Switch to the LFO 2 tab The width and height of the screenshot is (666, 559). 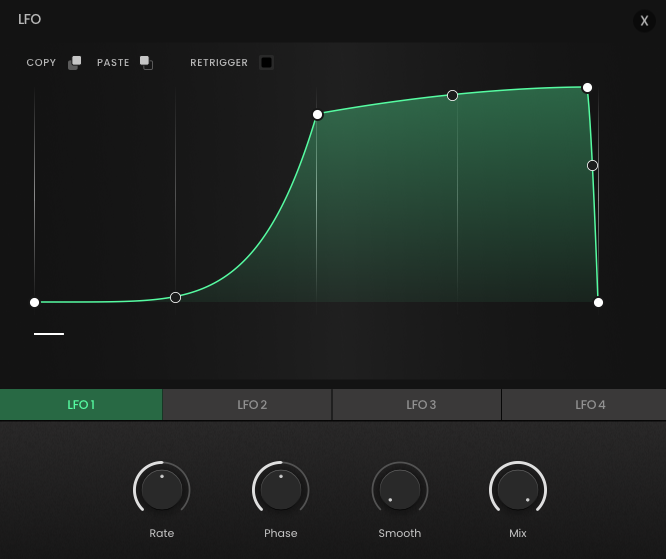247,405
